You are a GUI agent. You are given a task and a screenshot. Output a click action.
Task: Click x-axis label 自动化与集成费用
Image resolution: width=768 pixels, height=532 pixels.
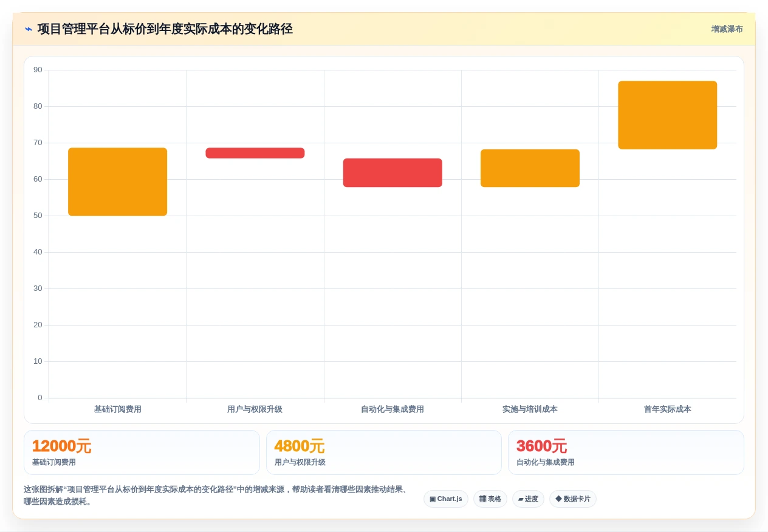(x=393, y=409)
